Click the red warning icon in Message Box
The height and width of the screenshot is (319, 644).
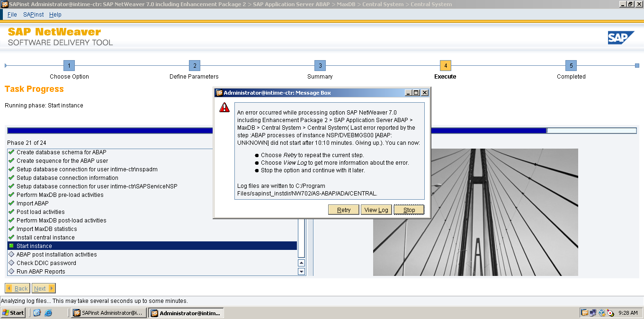(x=224, y=108)
